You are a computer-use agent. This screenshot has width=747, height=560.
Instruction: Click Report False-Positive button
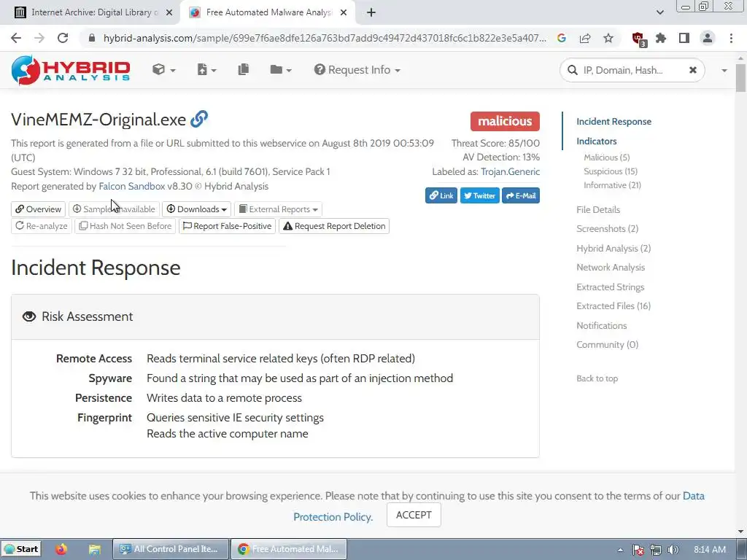coord(228,226)
